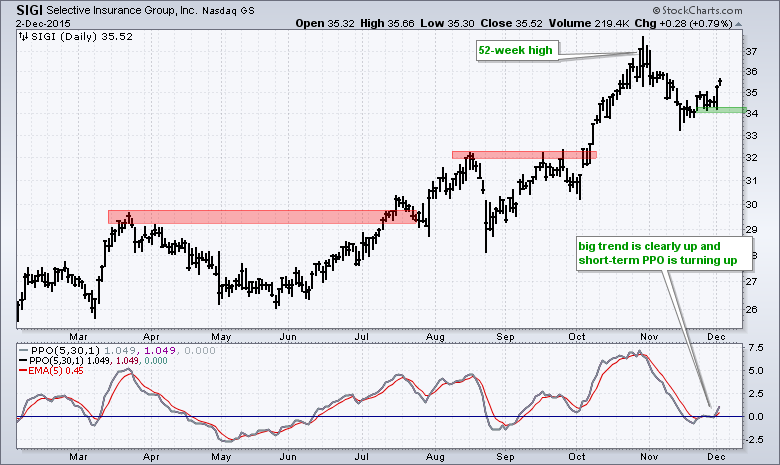Viewport: 780px width, 465px height.
Task: Click the 7.5 PPO axis label
Action: [x=756, y=348]
